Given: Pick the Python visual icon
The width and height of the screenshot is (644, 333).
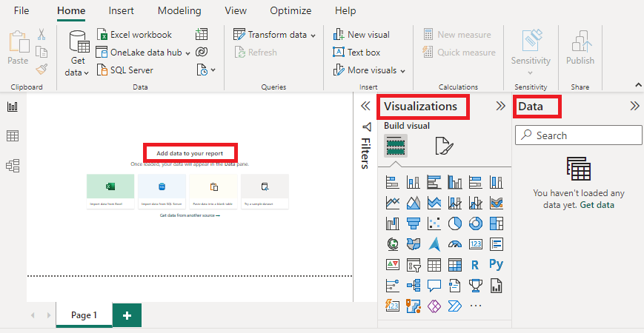Looking at the screenshot, I should pyautogui.click(x=497, y=264).
